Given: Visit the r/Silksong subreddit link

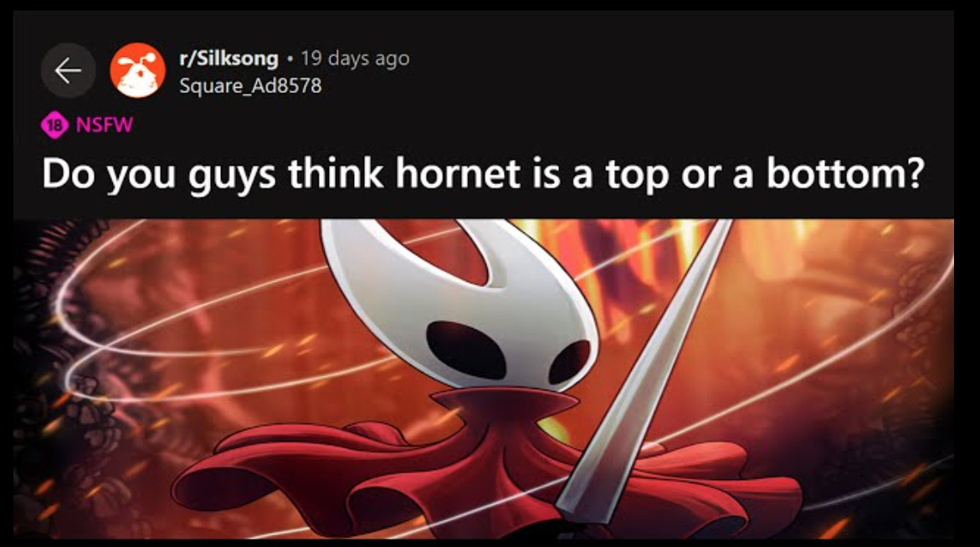Looking at the screenshot, I should (x=228, y=58).
